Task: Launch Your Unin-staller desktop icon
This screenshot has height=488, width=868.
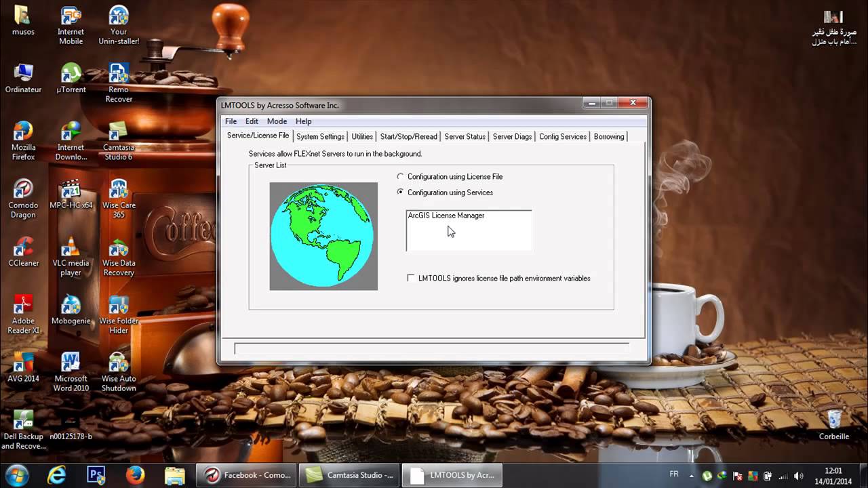Action: point(119,26)
